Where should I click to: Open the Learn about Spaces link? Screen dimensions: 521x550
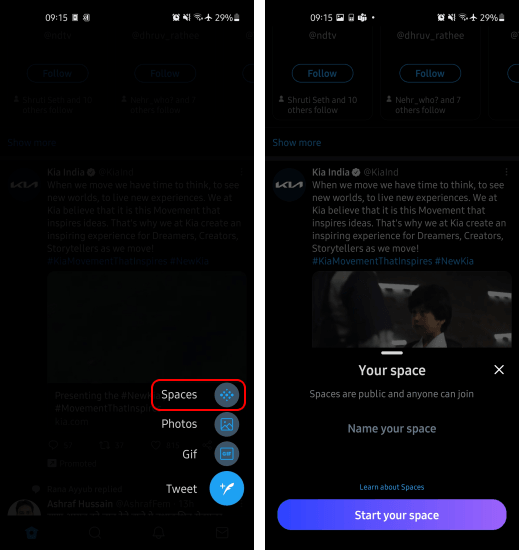click(392, 487)
